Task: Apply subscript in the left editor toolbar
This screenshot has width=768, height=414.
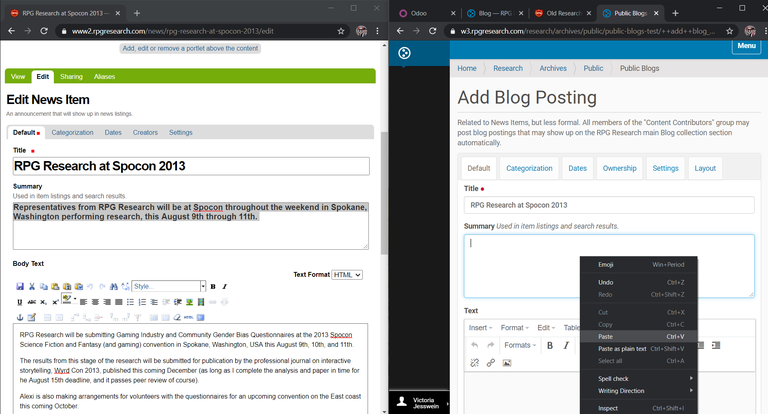Action: [44, 302]
